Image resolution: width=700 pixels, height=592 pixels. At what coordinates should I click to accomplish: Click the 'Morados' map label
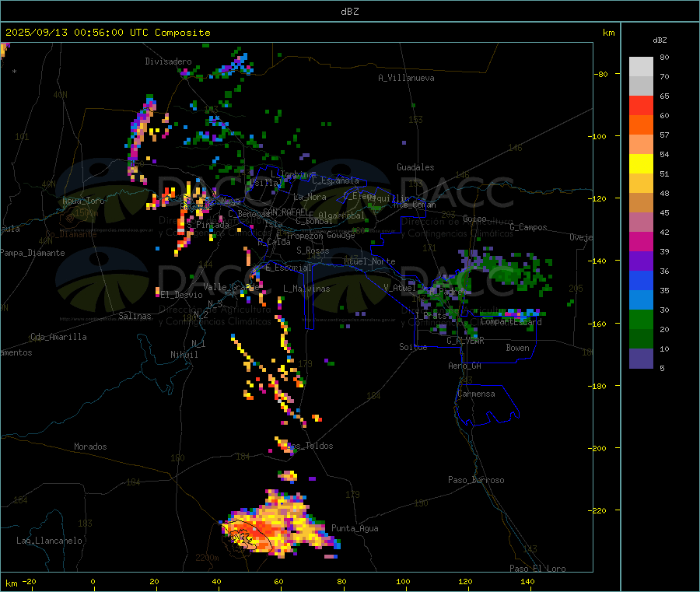[x=90, y=447]
